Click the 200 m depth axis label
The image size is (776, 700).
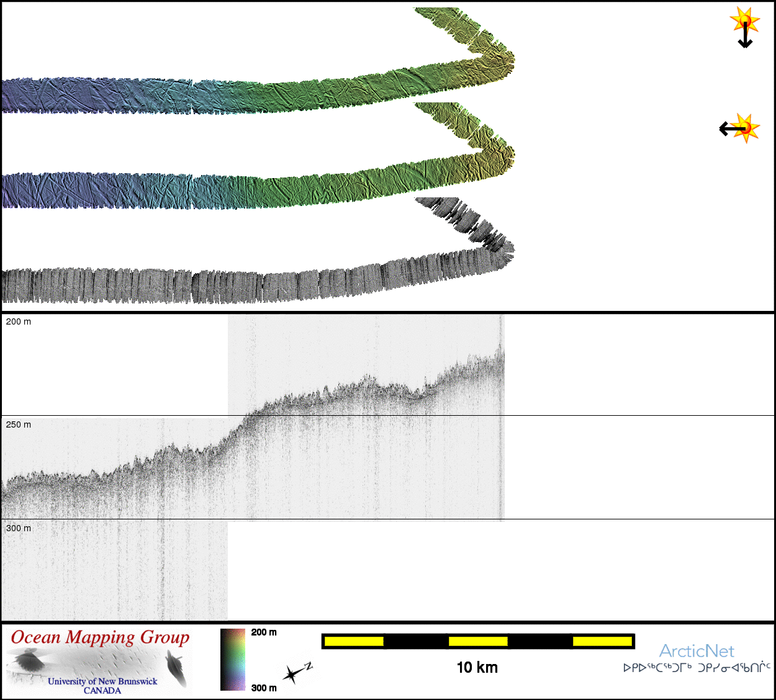pyautogui.click(x=19, y=321)
